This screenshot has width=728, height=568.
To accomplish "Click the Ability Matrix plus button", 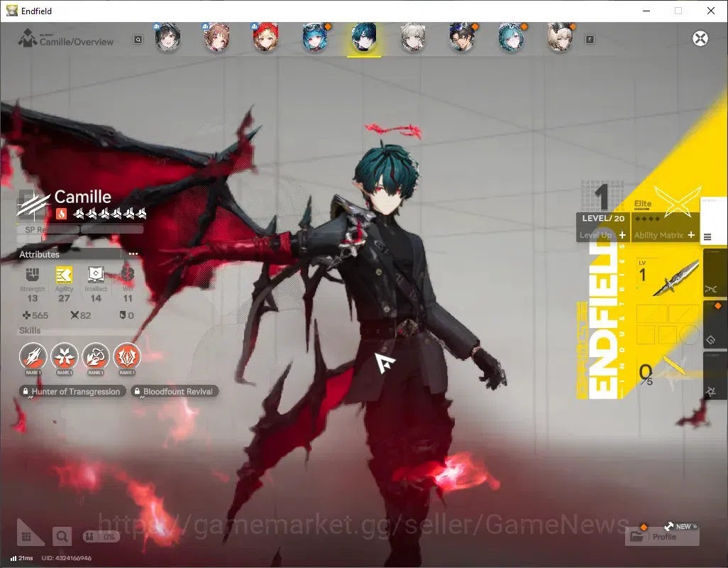I will click(x=691, y=236).
